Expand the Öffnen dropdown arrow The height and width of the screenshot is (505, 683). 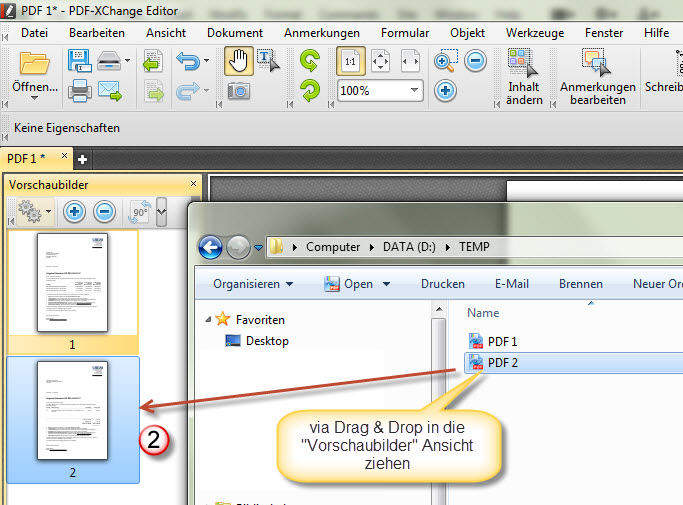(x=34, y=99)
